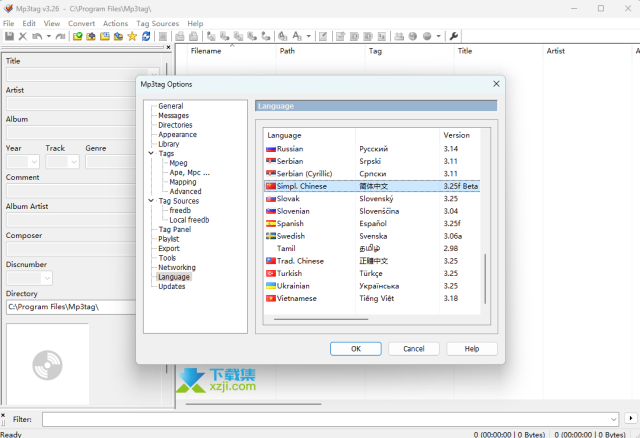Viewport: 640px width, 438px height.
Task: Select Local freedb tree item
Action: click(189, 220)
